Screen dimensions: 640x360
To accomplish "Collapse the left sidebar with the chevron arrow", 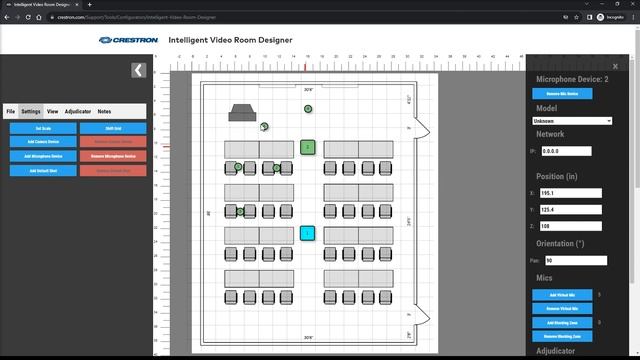I will click(x=139, y=70).
